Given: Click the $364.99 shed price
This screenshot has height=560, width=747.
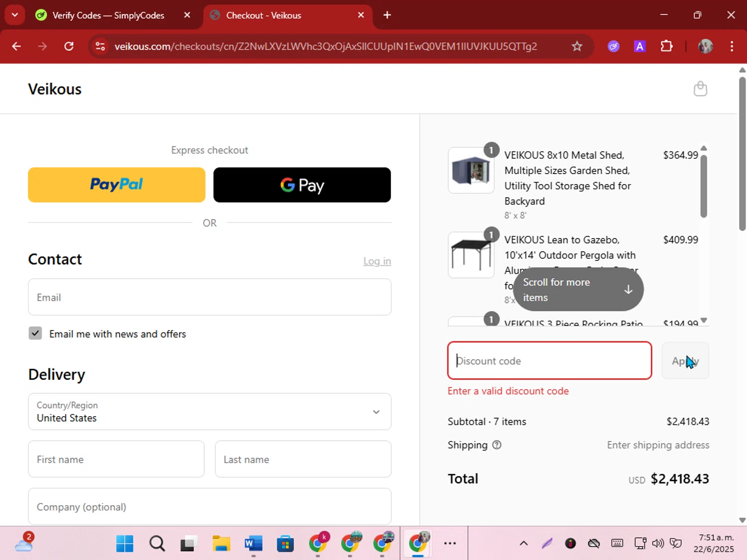Looking at the screenshot, I should (x=681, y=155).
